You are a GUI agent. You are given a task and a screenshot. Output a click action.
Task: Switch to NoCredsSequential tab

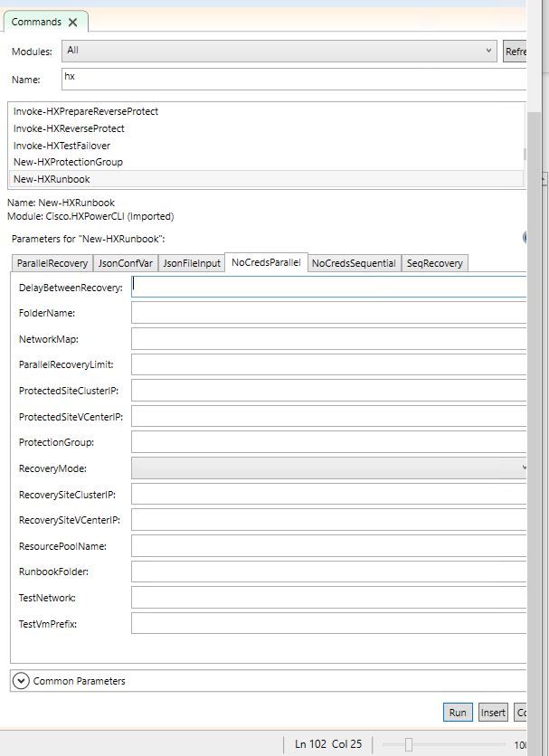click(x=354, y=263)
